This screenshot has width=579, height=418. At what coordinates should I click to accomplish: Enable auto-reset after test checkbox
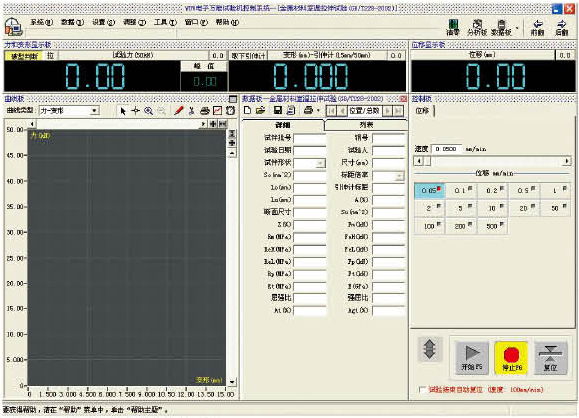[x=423, y=390]
